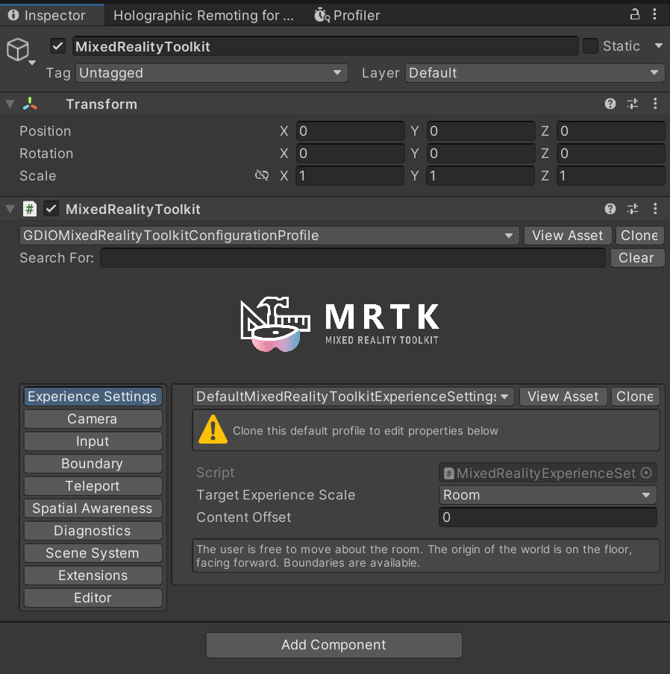Open Target Experience Scale dropdown
This screenshot has width=670, height=674.
tap(547, 495)
